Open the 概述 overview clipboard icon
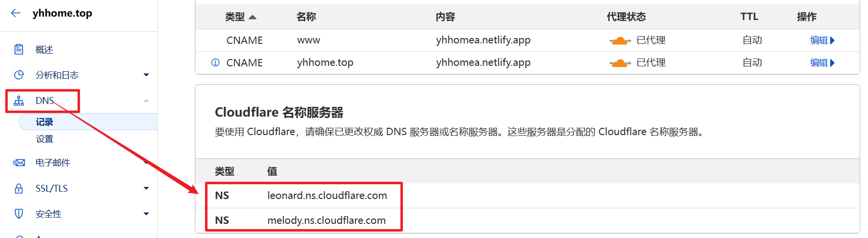 click(x=19, y=49)
